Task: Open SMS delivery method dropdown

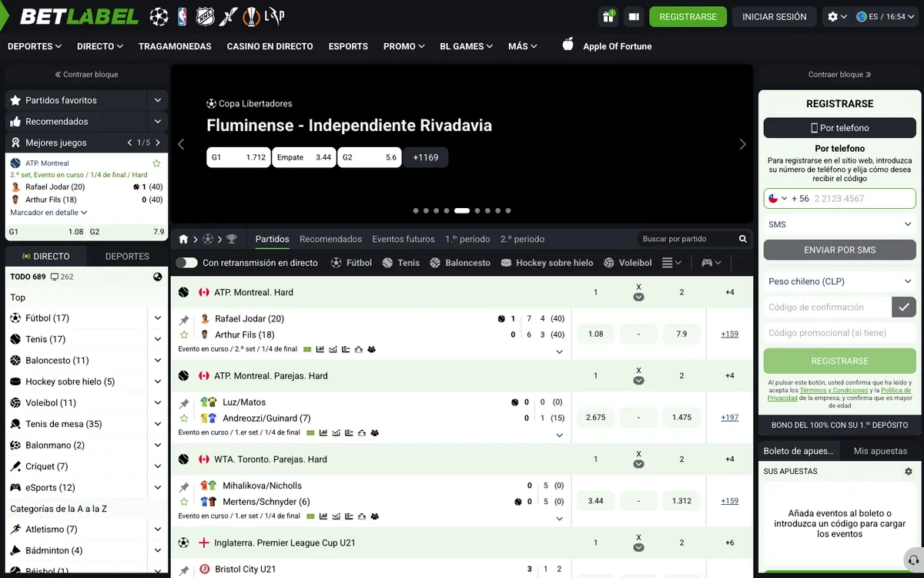Action: click(840, 224)
